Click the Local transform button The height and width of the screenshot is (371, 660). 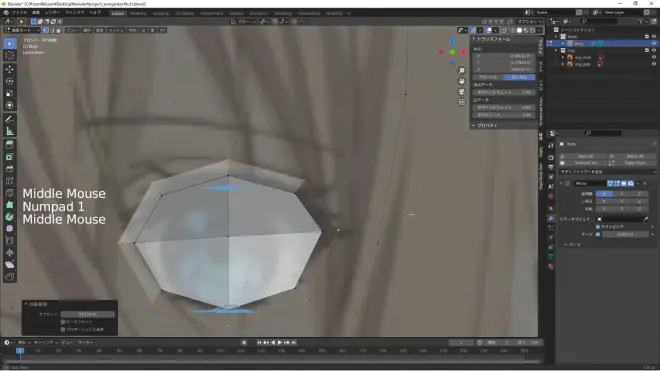pyautogui.click(x=519, y=77)
